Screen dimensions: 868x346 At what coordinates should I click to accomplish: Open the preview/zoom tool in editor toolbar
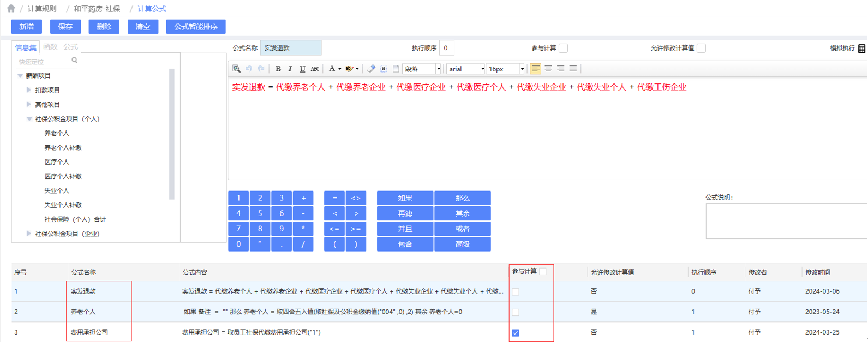(x=236, y=69)
